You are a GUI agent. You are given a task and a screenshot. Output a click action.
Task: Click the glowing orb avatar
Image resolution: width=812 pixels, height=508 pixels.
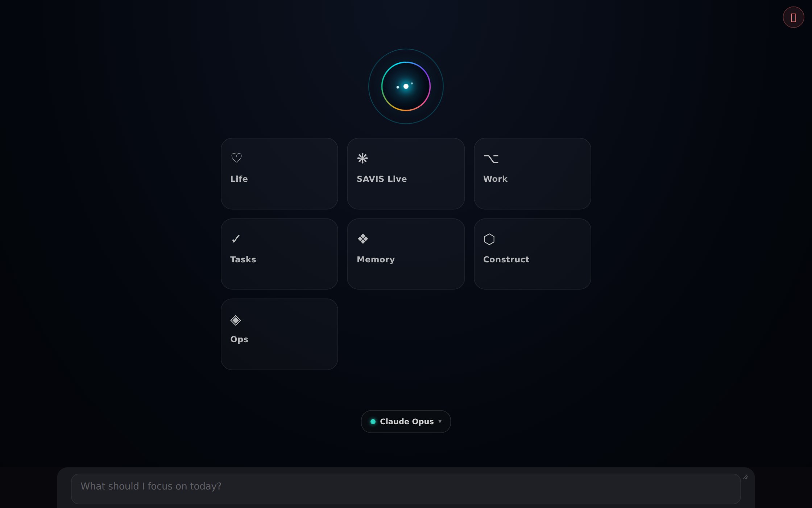point(406,86)
